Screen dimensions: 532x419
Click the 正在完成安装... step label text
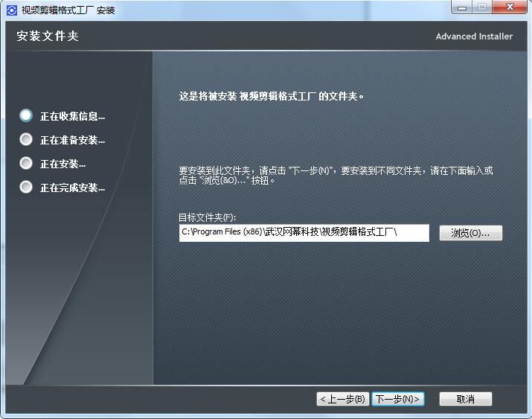pyautogui.click(x=72, y=188)
